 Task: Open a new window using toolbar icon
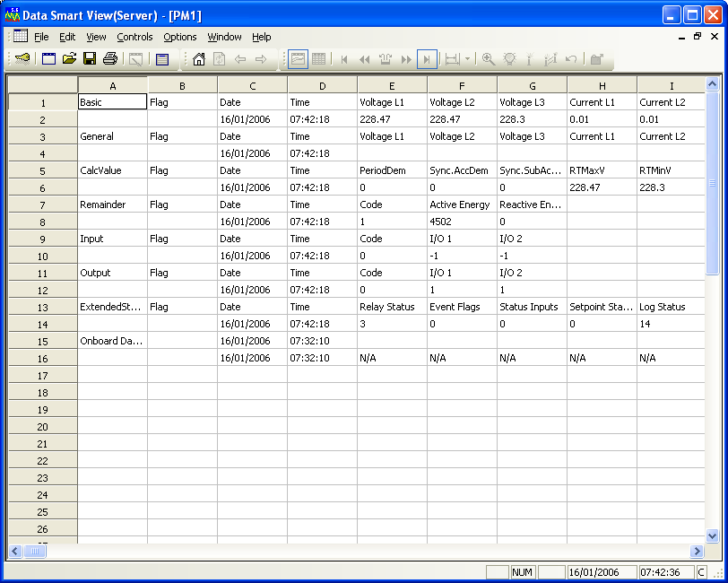coord(48,59)
